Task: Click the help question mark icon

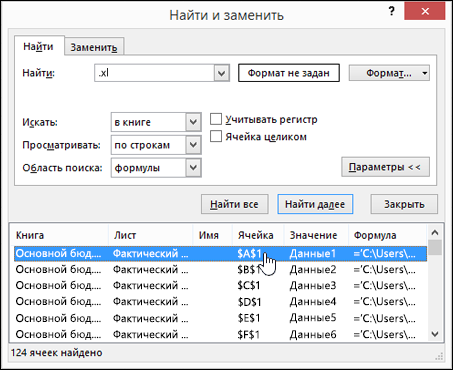Action: (x=392, y=12)
